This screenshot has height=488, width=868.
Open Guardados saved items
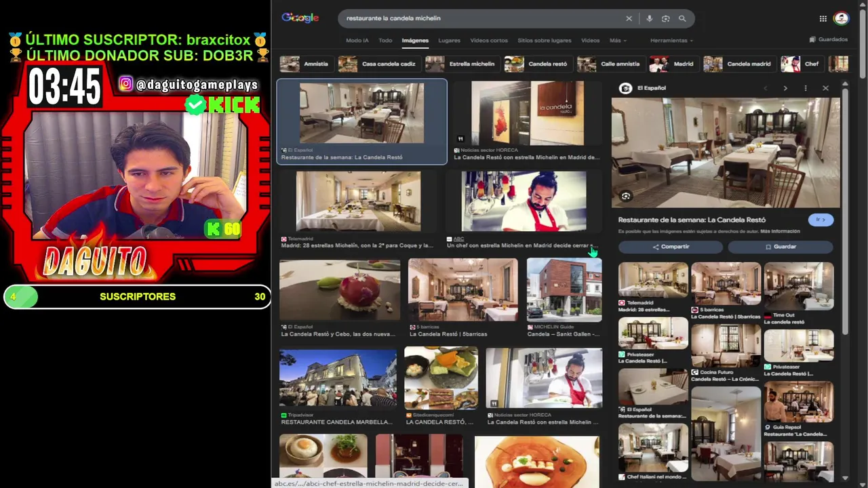point(829,39)
